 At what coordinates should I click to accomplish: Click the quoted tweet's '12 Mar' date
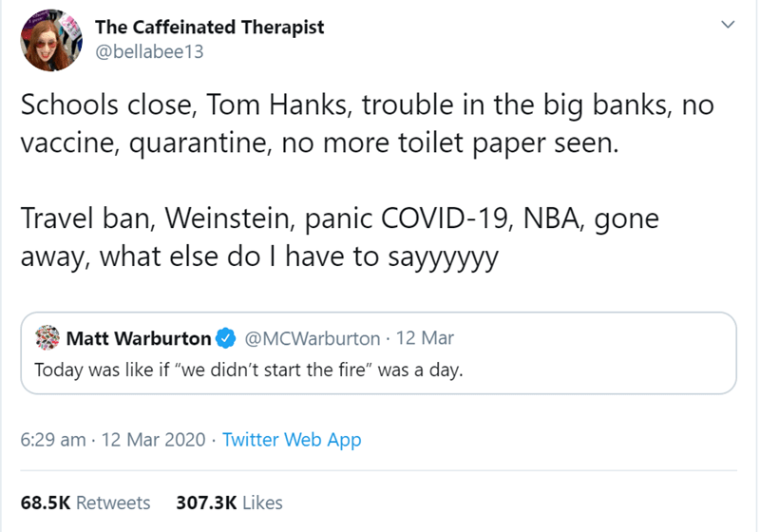pos(424,338)
